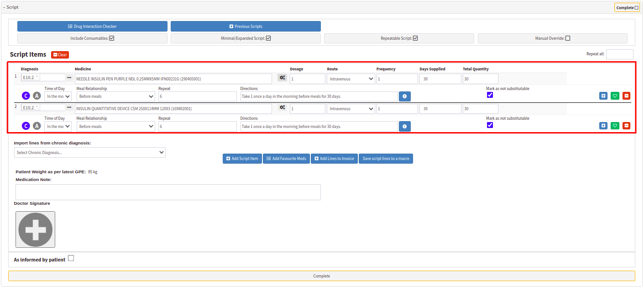Open the ellipsis diagnosis lookup for item 1
644x288 pixels.
click(x=69, y=78)
